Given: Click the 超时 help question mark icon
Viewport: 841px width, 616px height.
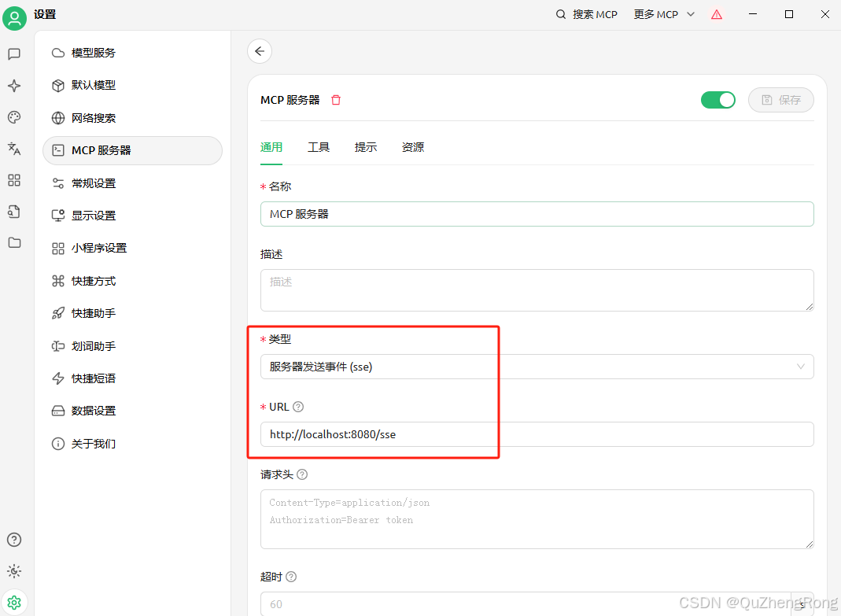Looking at the screenshot, I should [x=291, y=577].
